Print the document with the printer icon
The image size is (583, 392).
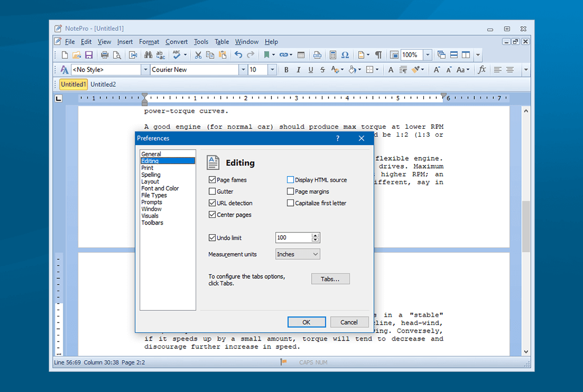[x=105, y=55]
